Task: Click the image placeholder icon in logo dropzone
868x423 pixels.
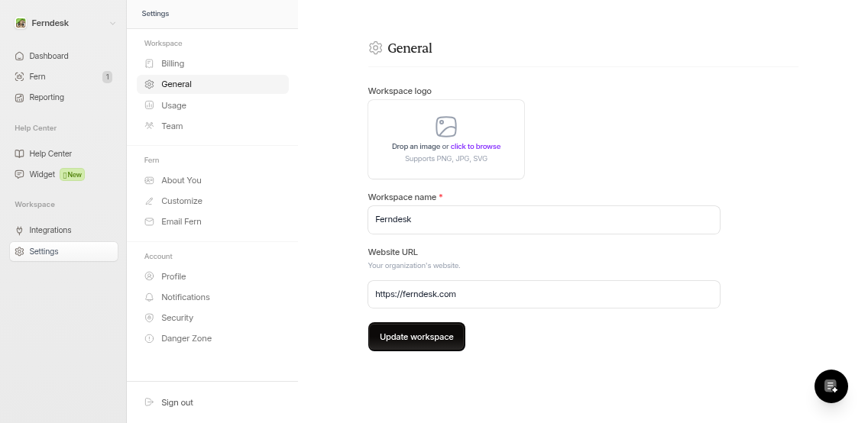Action: pyautogui.click(x=446, y=127)
